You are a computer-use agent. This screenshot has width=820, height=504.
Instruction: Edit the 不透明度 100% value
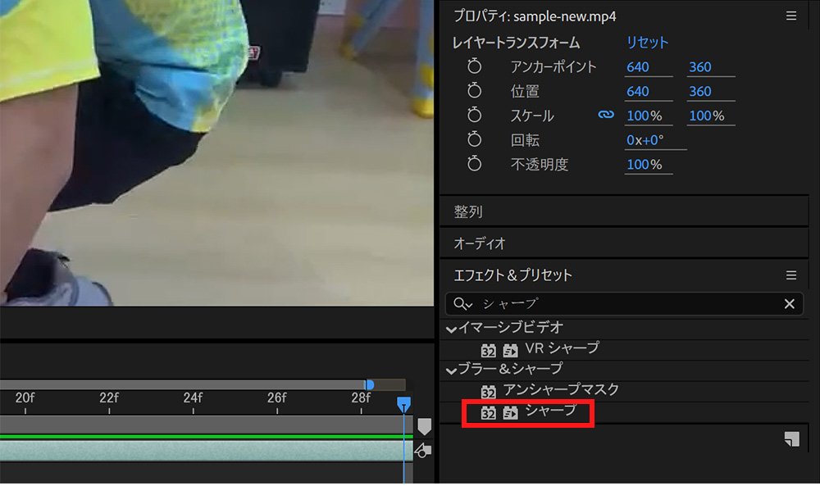pyautogui.click(x=645, y=164)
